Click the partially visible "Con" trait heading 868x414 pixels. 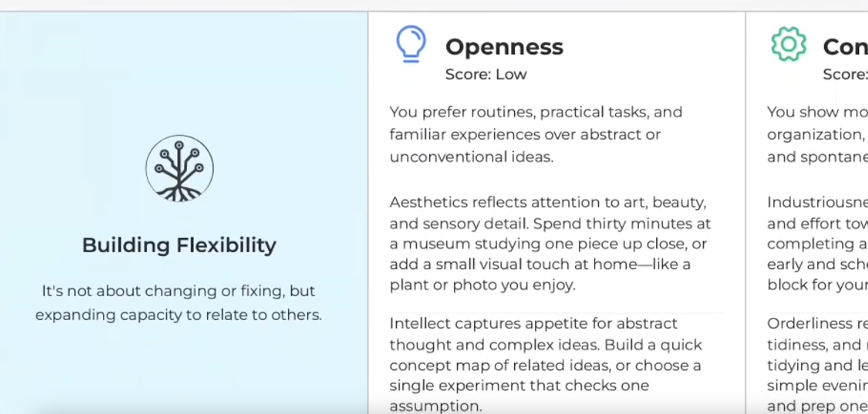click(845, 47)
